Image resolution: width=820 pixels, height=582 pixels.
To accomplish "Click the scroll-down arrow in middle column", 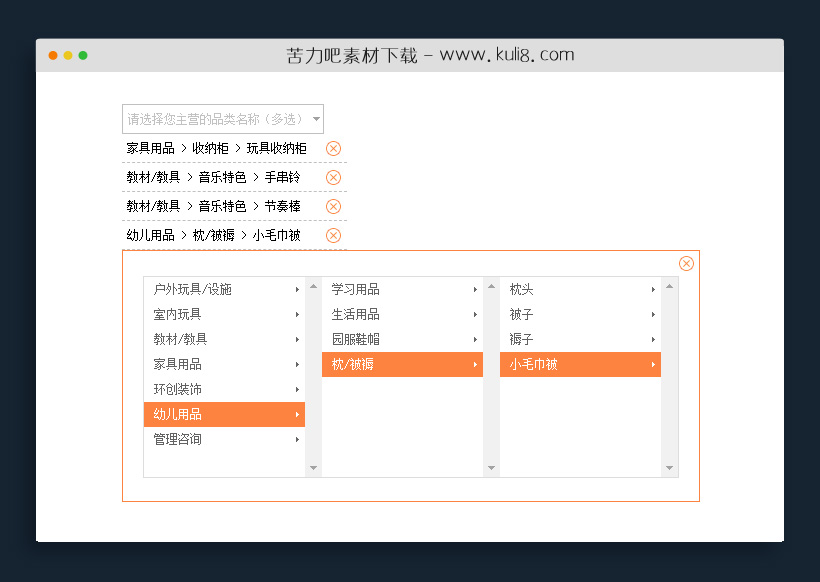I will (490, 466).
